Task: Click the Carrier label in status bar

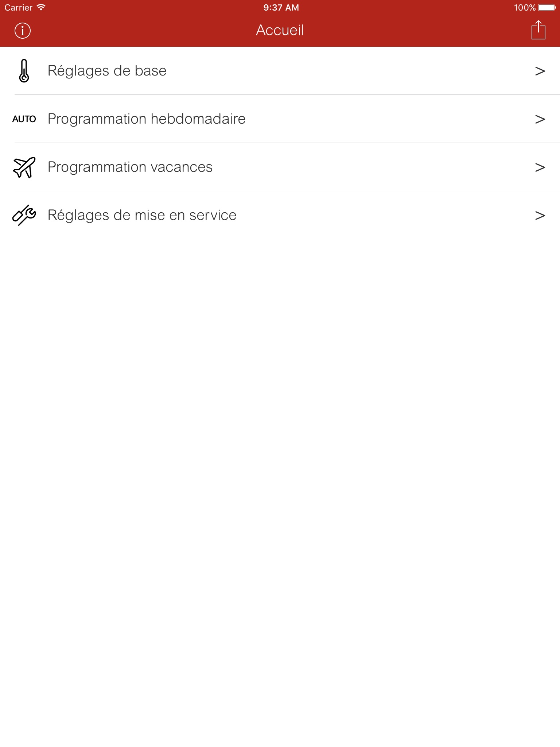Action: pyautogui.click(x=19, y=7)
